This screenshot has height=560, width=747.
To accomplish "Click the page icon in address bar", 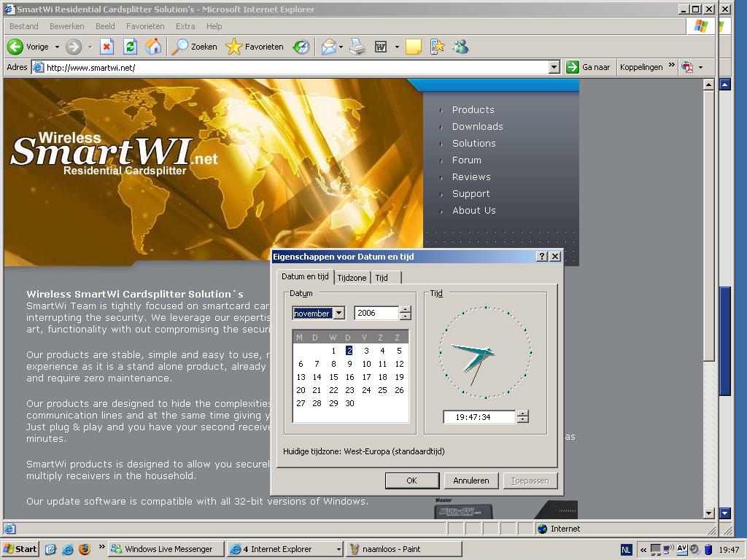I will coord(38,67).
